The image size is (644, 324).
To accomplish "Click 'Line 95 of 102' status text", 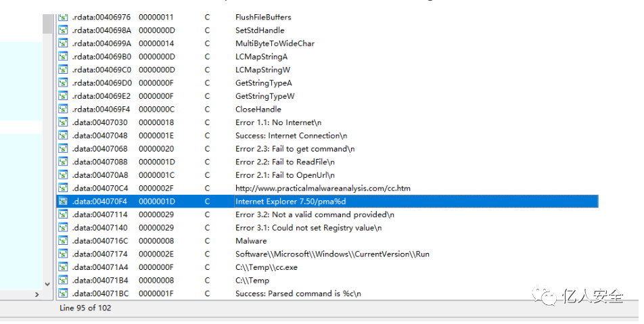I will pos(85,308).
